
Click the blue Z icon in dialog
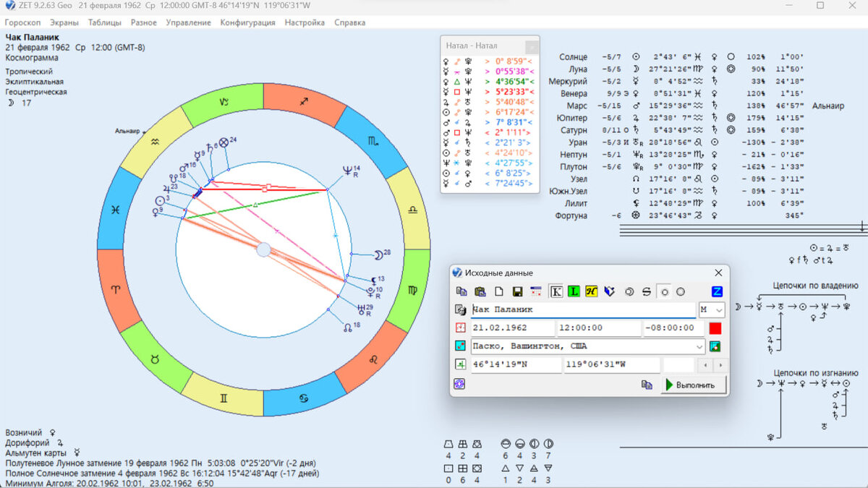tap(717, 291)
